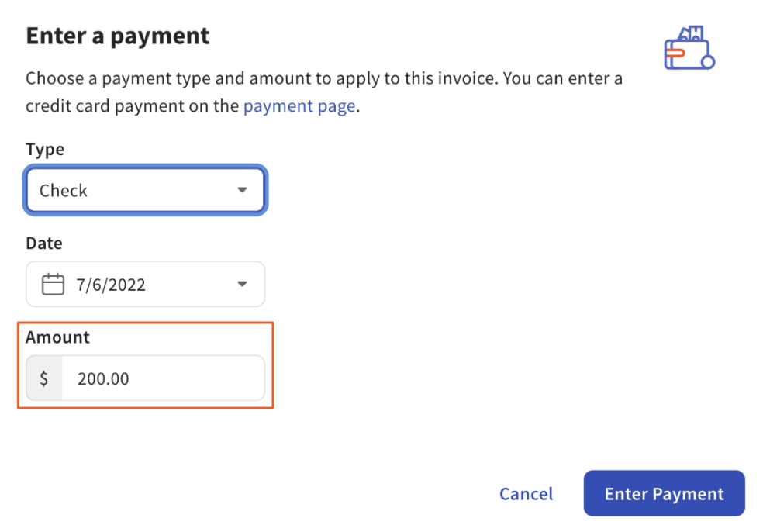Click the Enter a payment heading
The height and width of the screenshot is (532, 763).
click(x=117, y=36)
